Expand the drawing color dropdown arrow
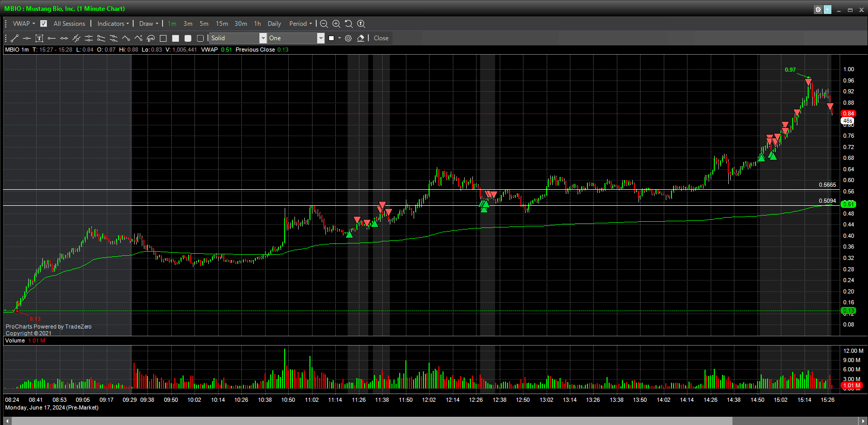The image size is (868, 425). 339,38
